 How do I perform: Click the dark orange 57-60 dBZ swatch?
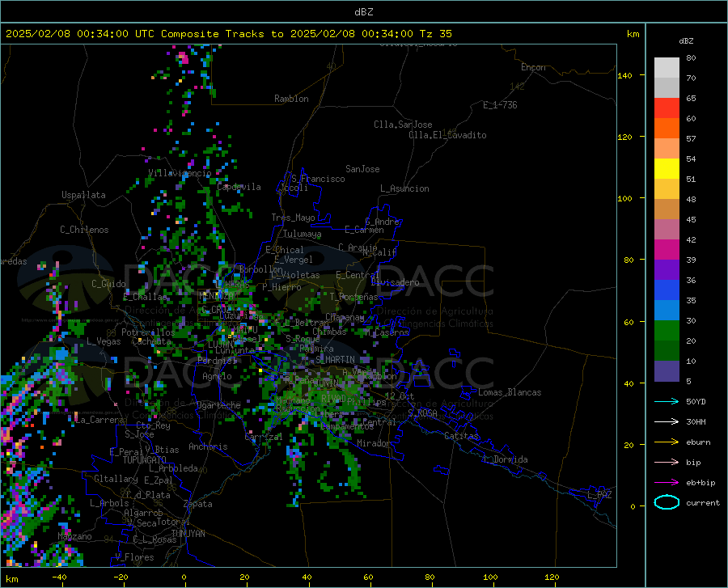[x=667, y=129]
